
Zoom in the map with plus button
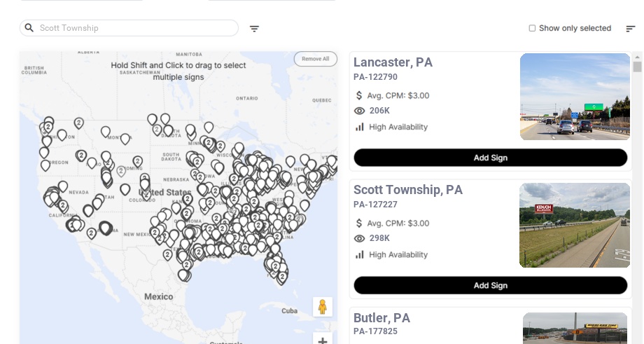tap(323, 340)
